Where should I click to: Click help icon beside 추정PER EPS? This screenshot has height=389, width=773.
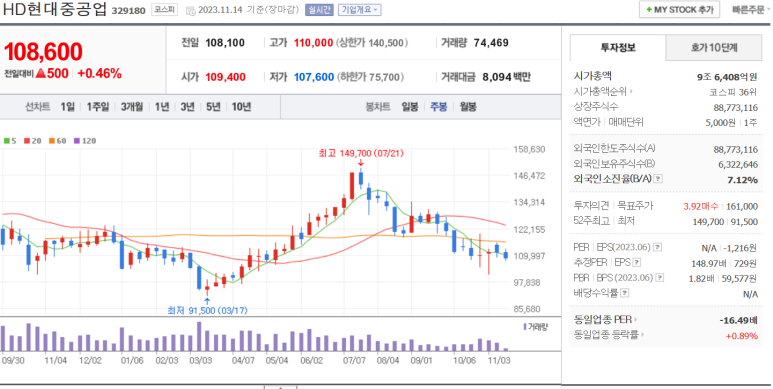(x=636, y=262)
